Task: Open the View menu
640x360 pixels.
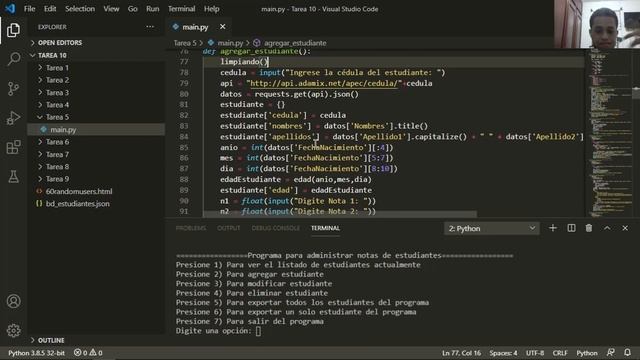Action: click(111, 9)
